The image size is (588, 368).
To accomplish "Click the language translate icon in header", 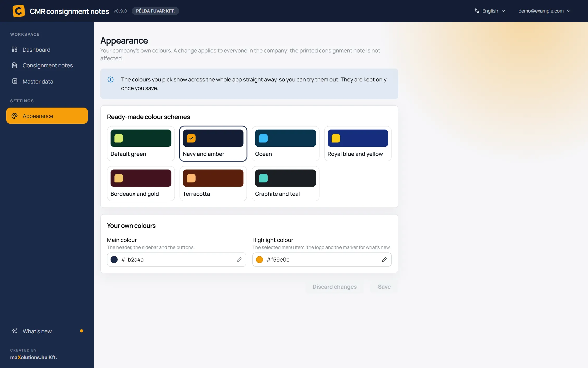I will pyautogui.click(x=477, y=11).
